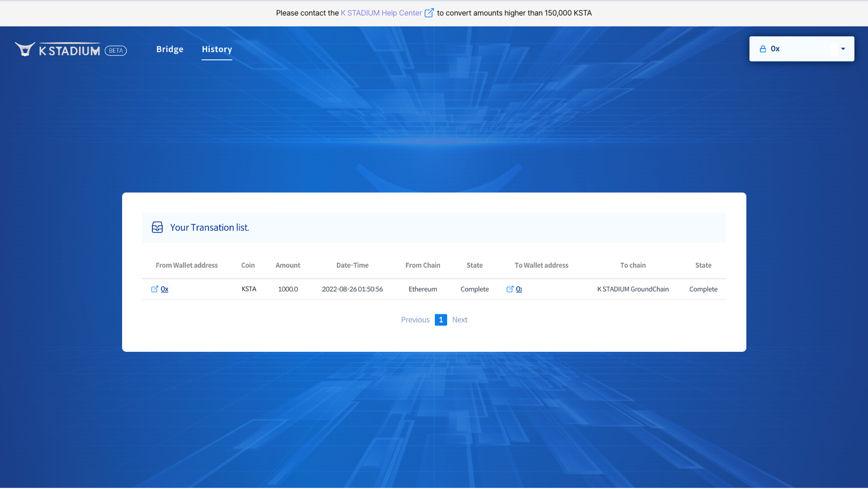
Task: Go to the Next page
Action: [460, 320]
